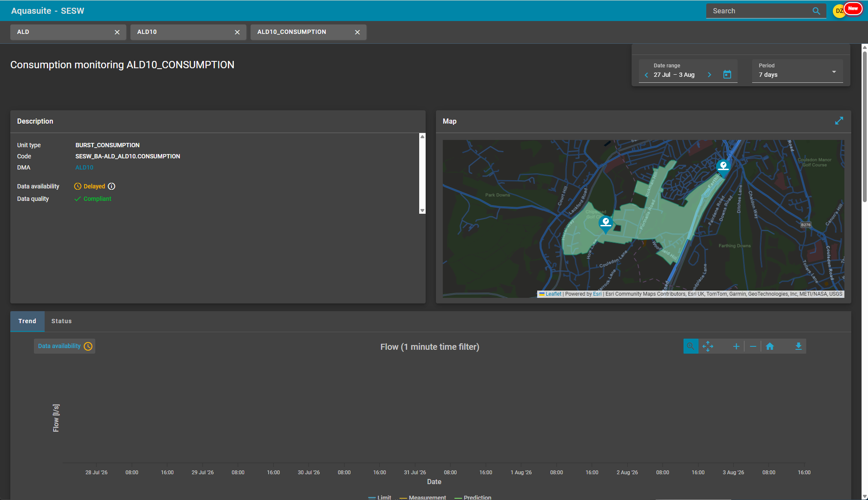
Task: Click the Delayed info icon
Action: (x=112, y=186)
